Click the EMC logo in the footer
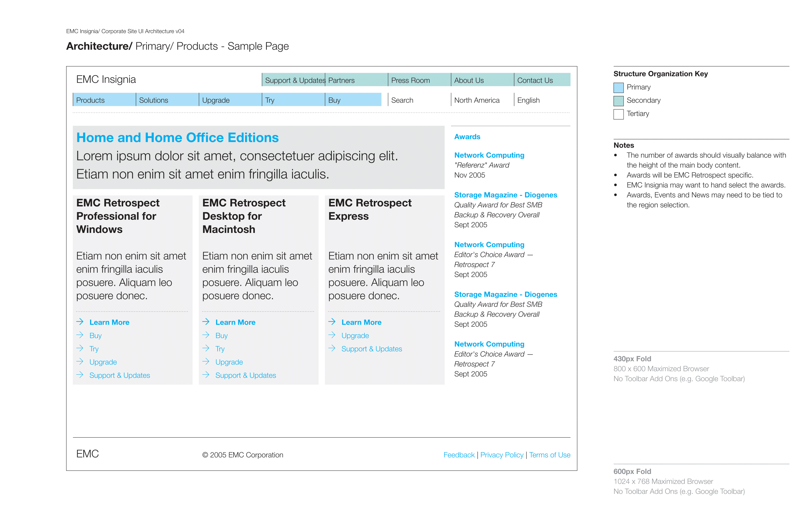 tap(87, 454)
